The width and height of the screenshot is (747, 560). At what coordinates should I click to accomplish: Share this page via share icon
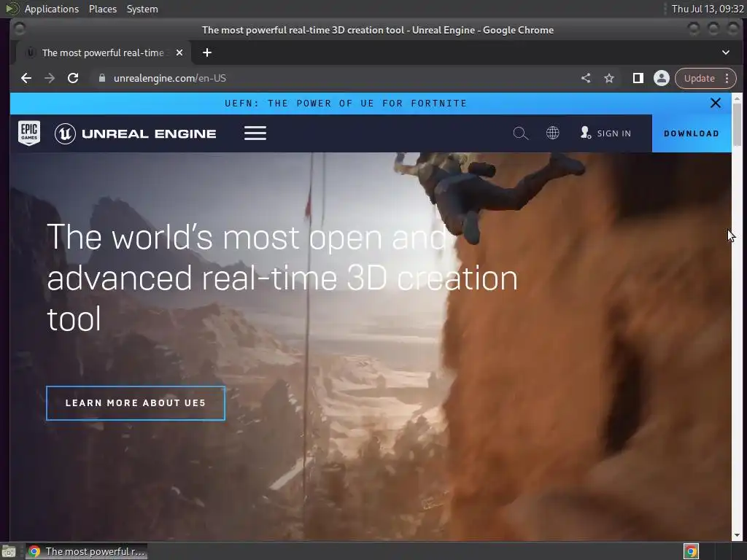(x=586, y=78)
